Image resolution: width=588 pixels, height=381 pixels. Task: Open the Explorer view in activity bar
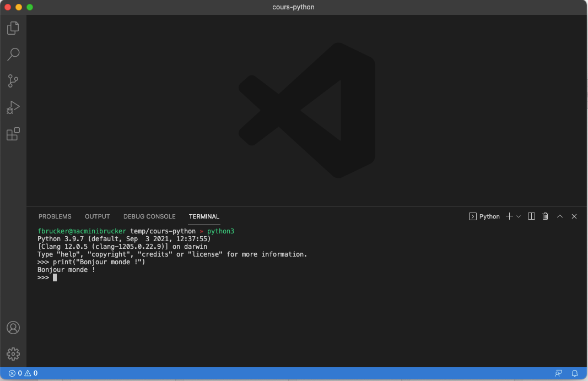(13, 28)
